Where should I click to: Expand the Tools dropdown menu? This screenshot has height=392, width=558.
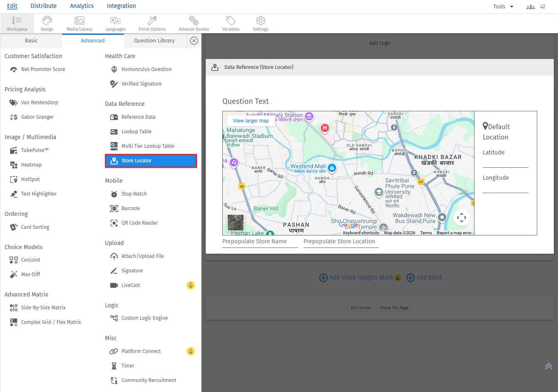pyautogui.click(x=503, y=7)
